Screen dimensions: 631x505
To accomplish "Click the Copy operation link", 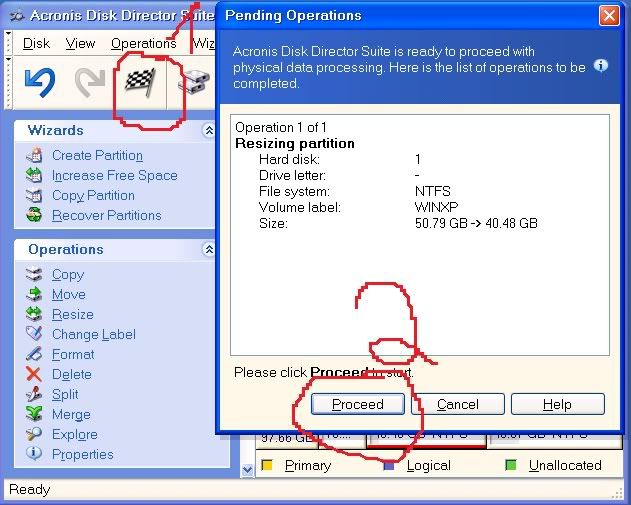I will [x=68, y=275].
